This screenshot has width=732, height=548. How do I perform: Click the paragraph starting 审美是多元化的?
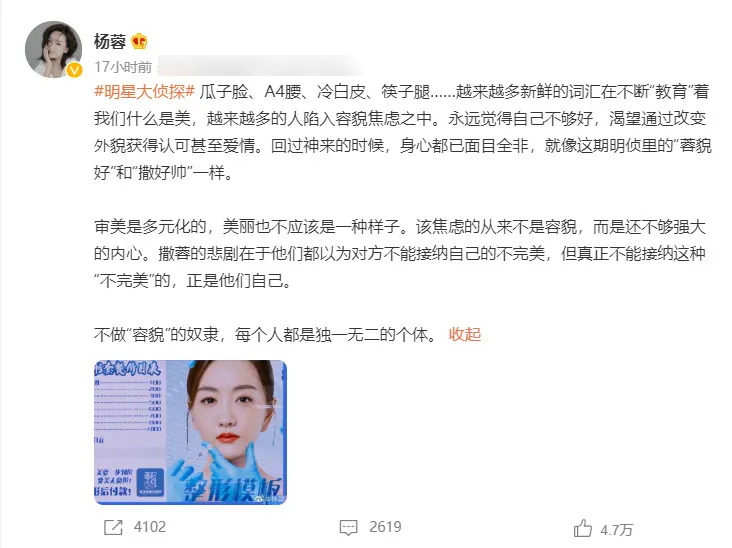pyautogui.click(x=400, y=253)
